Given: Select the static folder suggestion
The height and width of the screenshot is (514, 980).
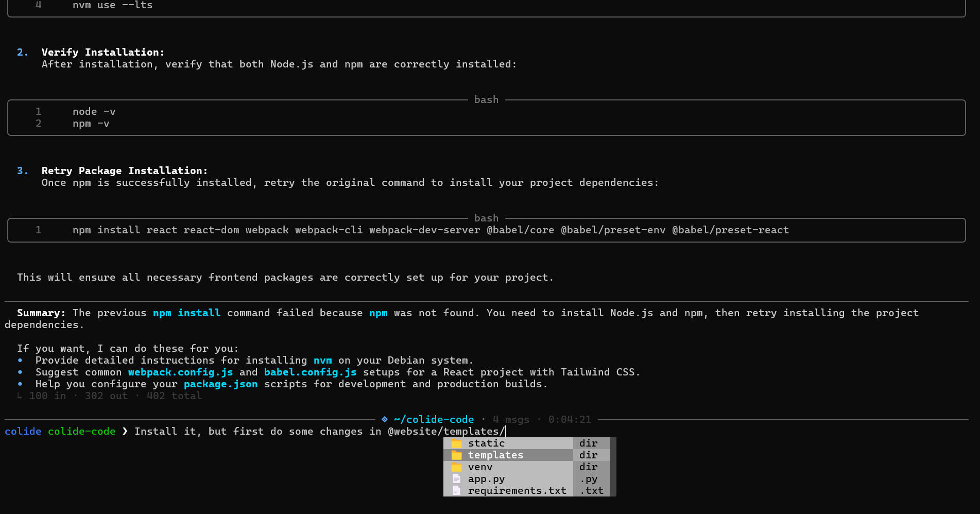Looking at the screenshot, I should (526, 443).
